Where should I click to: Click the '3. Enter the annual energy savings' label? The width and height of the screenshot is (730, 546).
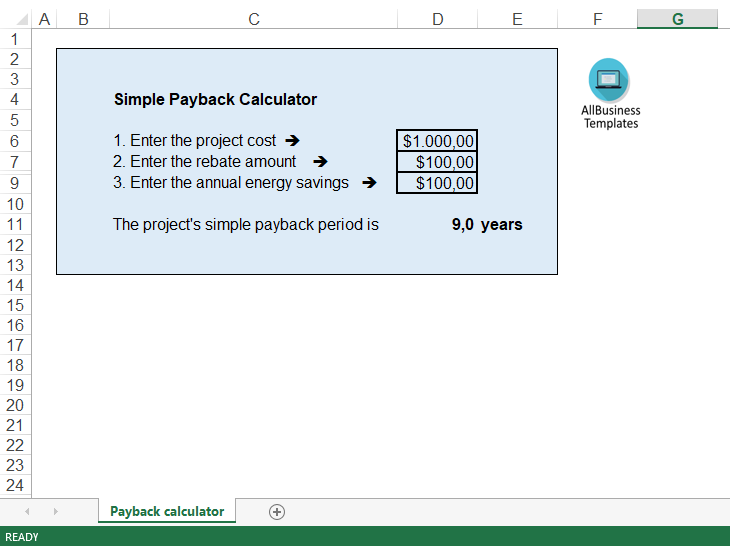[x=231, y=182]
